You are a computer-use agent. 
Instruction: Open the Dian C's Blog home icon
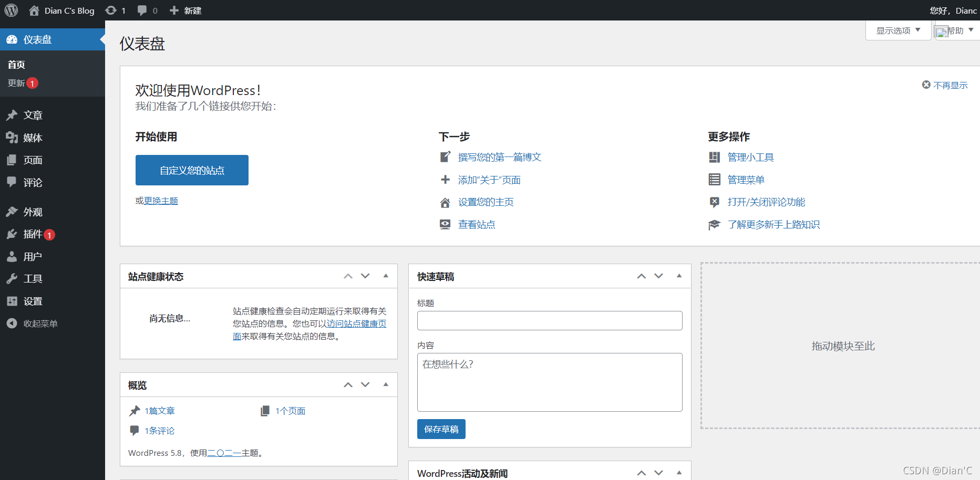point(34,11)
